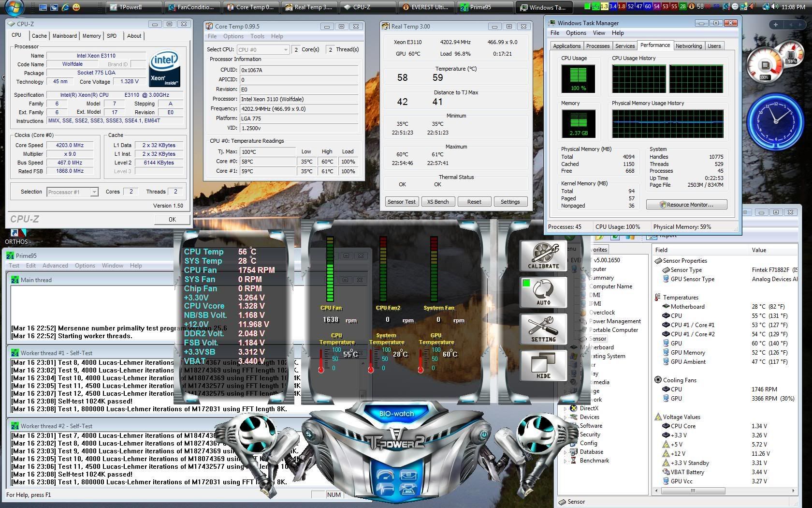
Task: Click the Hide windows icon button
Action: pos(543,366)
